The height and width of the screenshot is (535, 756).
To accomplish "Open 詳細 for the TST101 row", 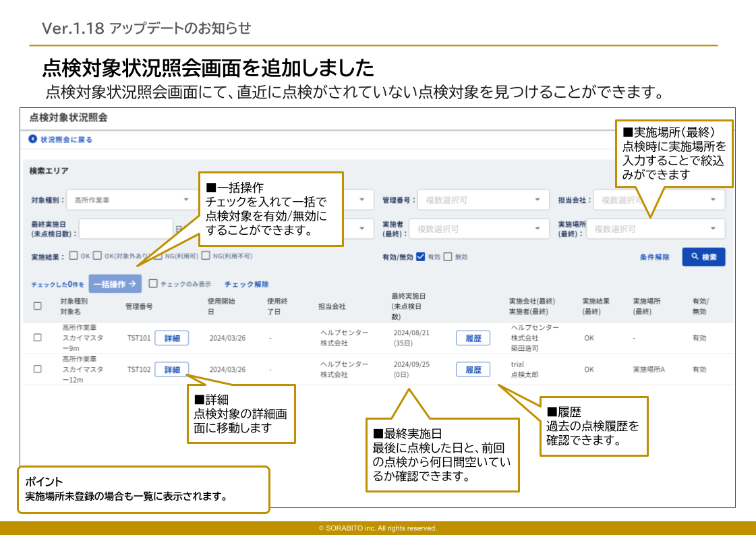I will point(173,338).
